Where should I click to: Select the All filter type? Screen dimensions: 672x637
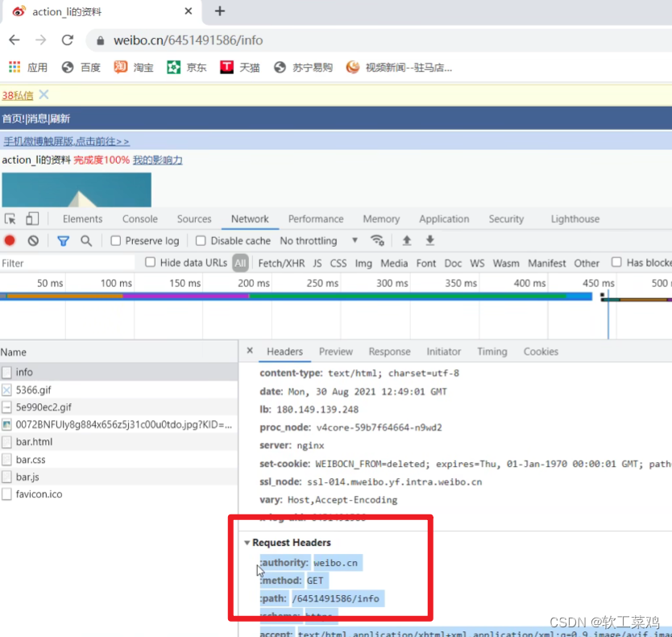(240, 263)
